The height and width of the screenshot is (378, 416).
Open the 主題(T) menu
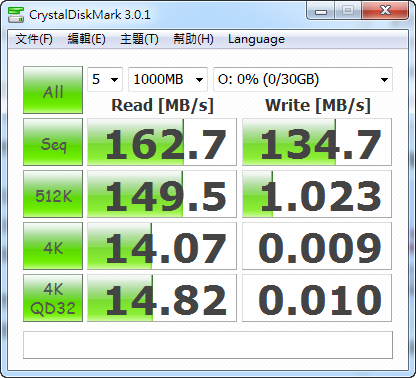click(139, 39)
